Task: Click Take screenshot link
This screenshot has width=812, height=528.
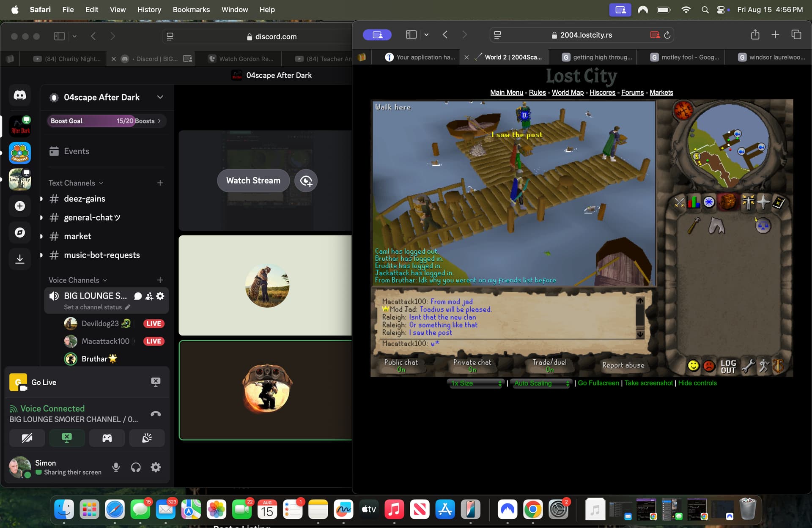Action: point(648,383)
